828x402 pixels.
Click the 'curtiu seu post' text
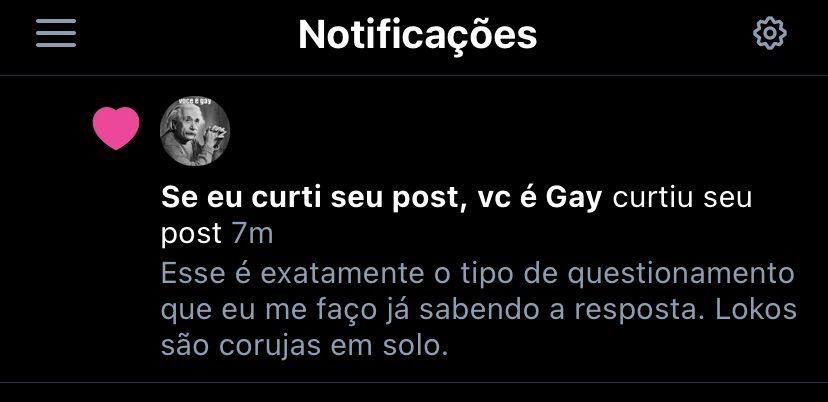(456, 216)
